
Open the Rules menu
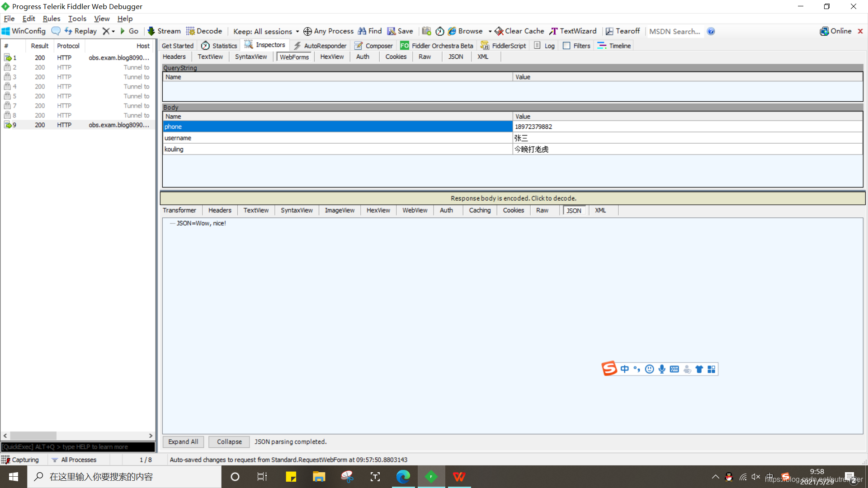click(x=52, y=19)
